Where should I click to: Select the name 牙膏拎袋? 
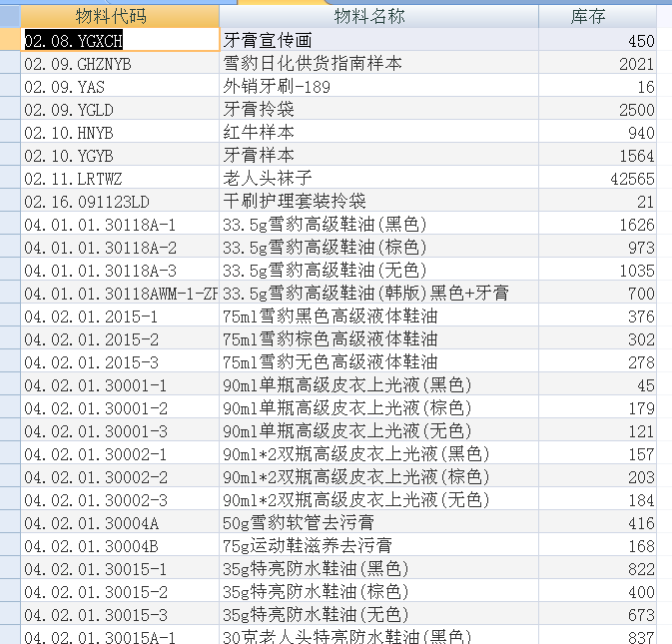point(378,110)
